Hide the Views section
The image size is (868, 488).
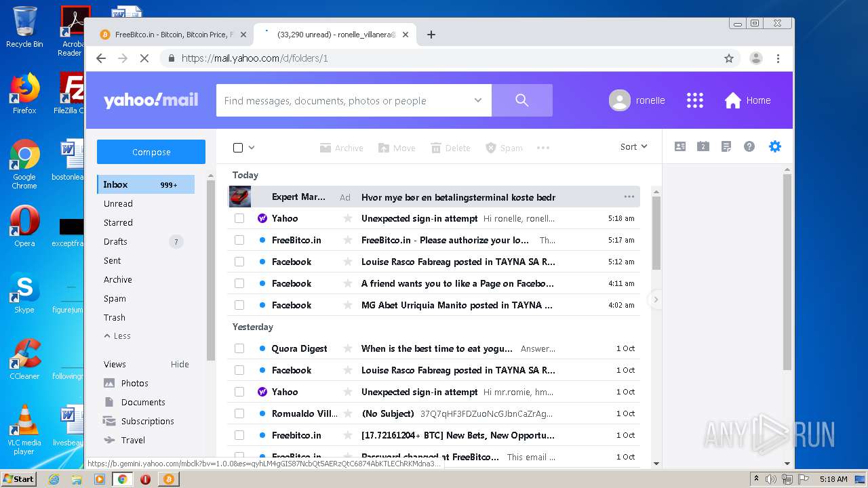click(x=180, y=365)
